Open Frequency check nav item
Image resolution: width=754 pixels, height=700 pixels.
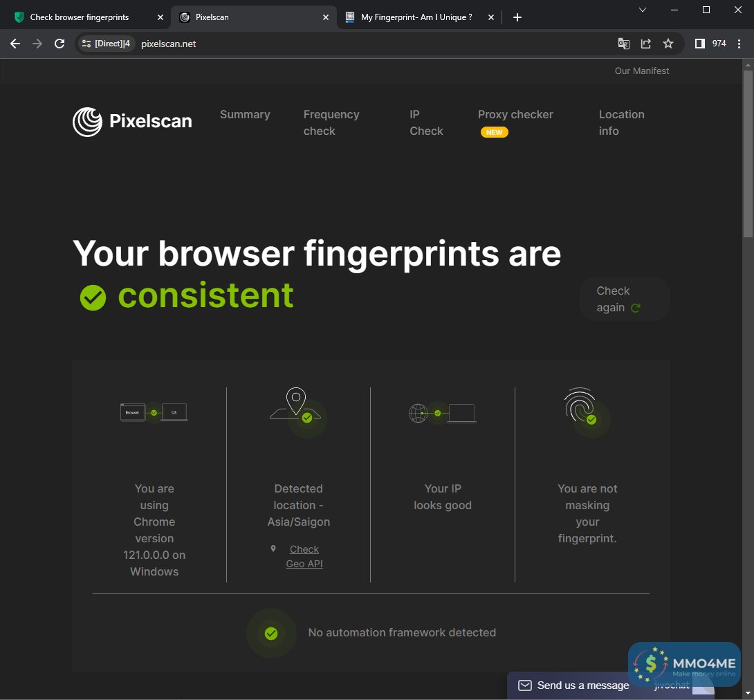(x=331, y=122)
